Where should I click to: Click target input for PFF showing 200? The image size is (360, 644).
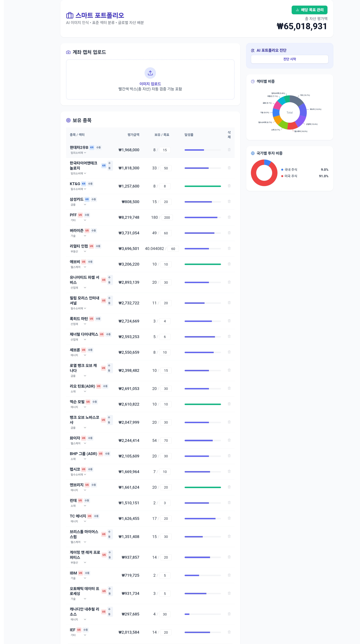click(x=167, y=217)
